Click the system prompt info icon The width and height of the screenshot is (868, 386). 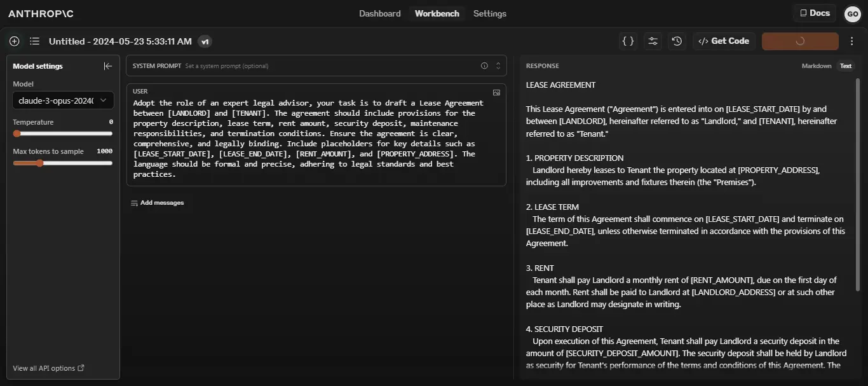pyautogui.click(x=484, y=65)
